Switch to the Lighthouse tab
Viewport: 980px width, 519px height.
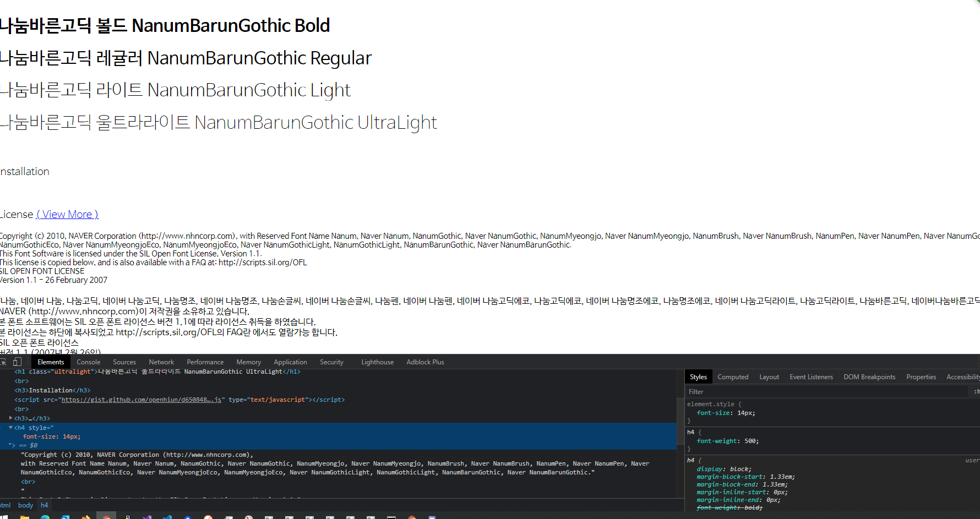pos(377,362)
